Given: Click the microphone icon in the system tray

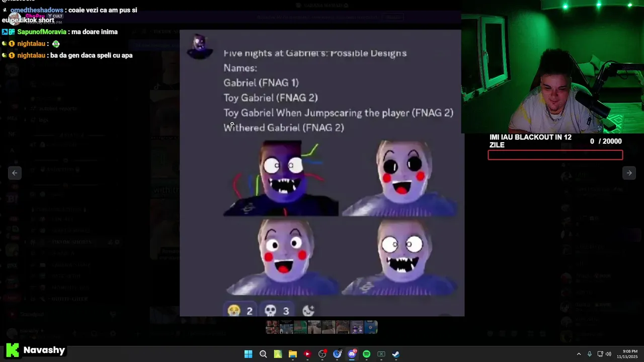Looking at the screenshot, I should click(590, 354).
